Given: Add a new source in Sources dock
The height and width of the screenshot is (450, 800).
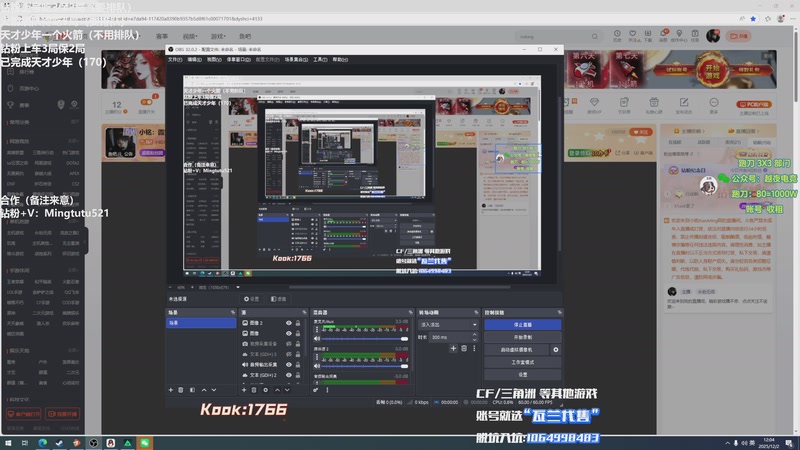Looking at the screenshot, I should (x=244, y=390).
